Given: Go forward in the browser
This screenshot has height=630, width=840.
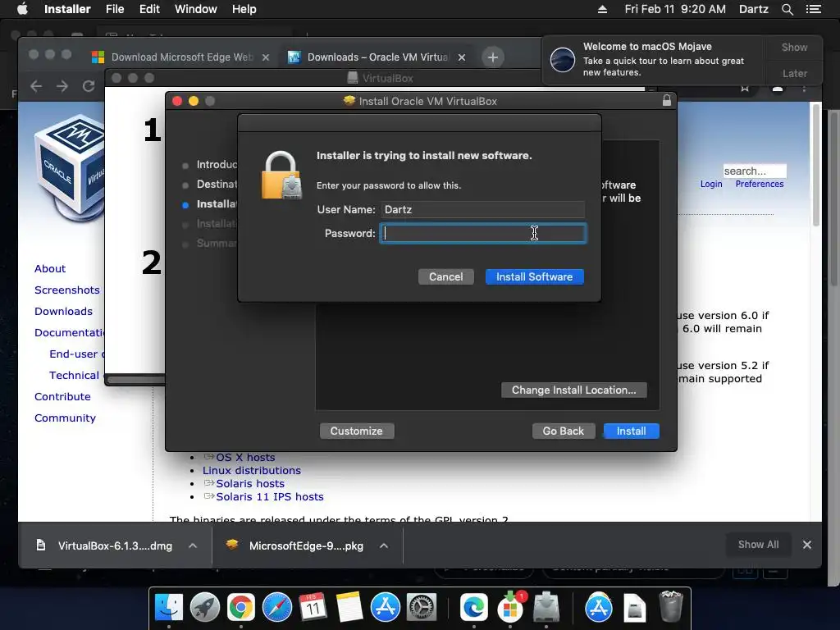Looking at the screenshot, I should point(62,86).
